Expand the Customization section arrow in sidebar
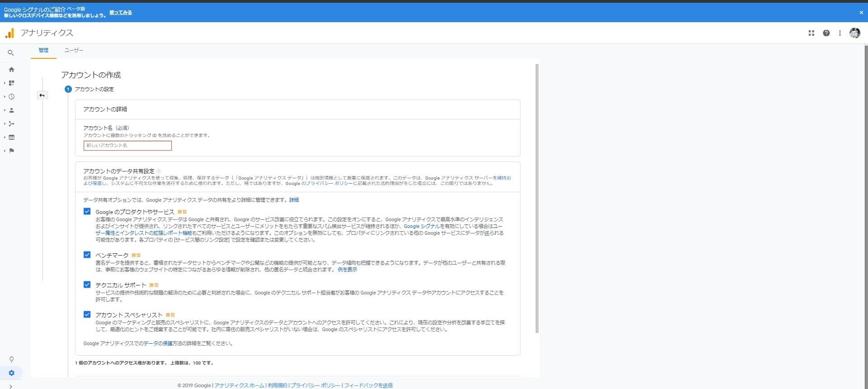The image size is (868, 389). (5, 83)
